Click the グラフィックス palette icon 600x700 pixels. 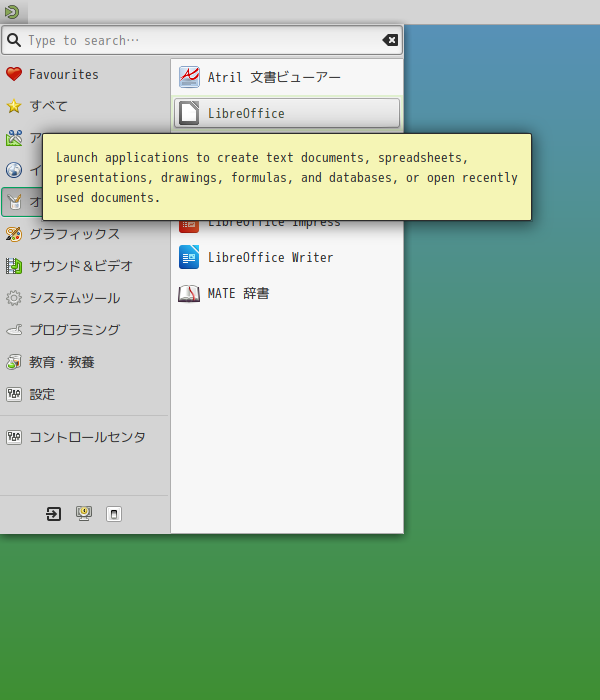pos(14,234)
